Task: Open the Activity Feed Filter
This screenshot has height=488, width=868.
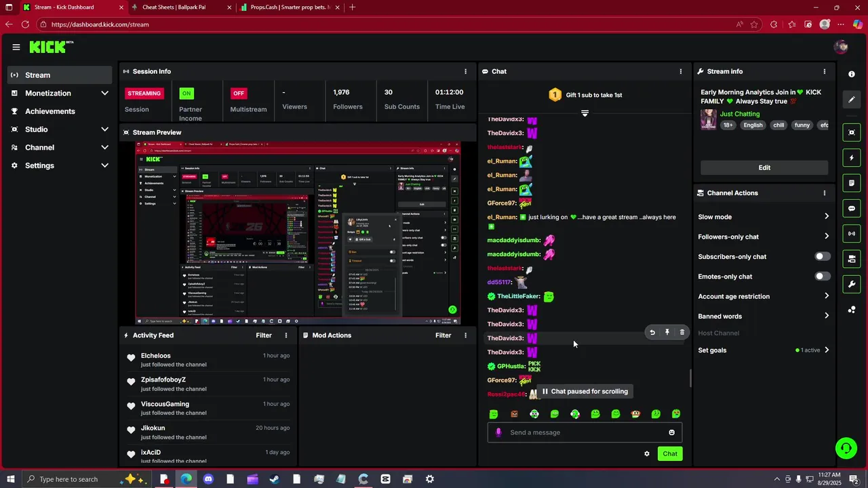Action: pyautogui.click(x=264, y=335)
